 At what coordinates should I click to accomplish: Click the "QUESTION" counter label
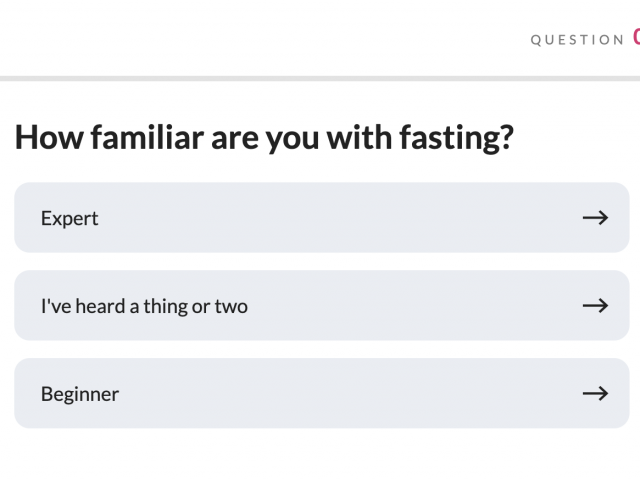click(x=577, y=40)
